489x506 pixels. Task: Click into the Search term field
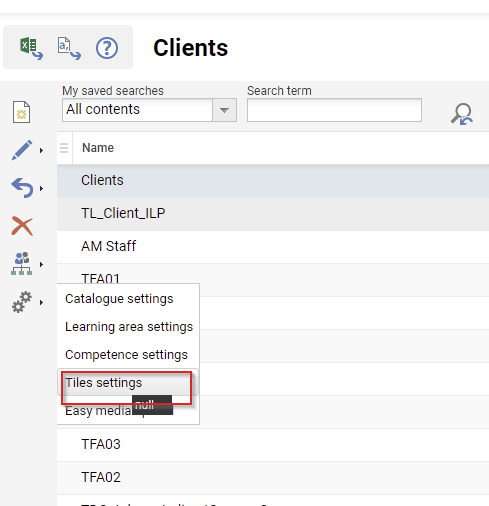[334, 110]
